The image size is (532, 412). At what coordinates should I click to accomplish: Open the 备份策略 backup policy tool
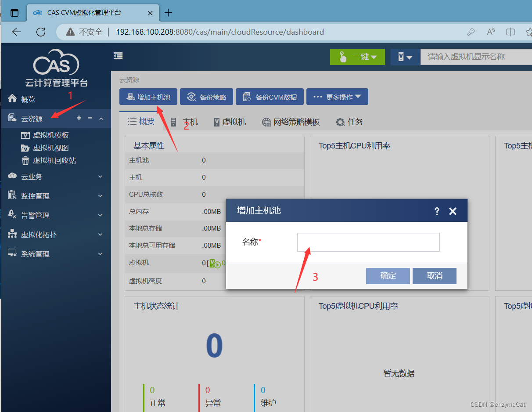(206, 97)
